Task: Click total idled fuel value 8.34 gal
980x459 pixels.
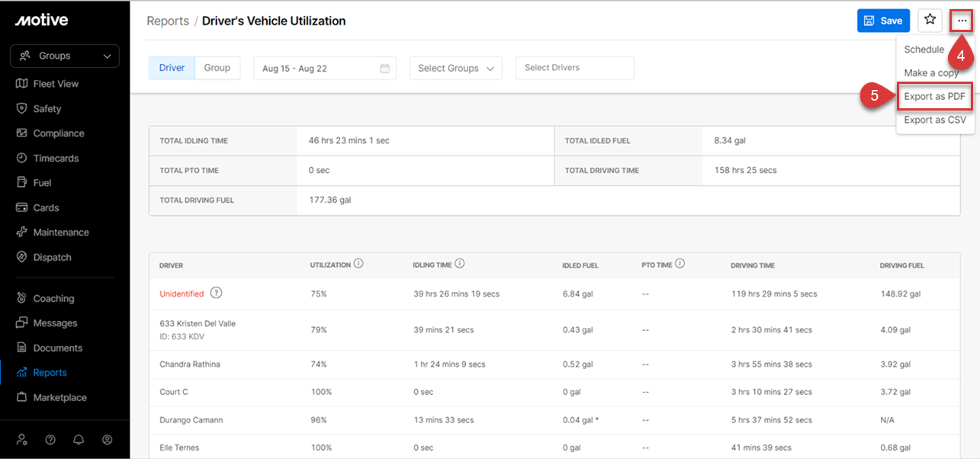Action: point(731,140)
